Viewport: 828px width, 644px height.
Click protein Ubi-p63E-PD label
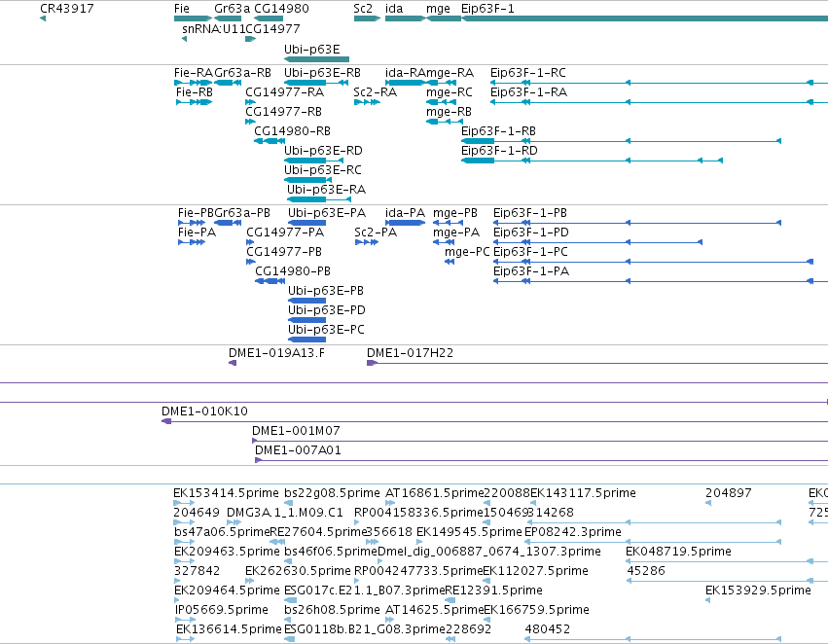(326, 310)
